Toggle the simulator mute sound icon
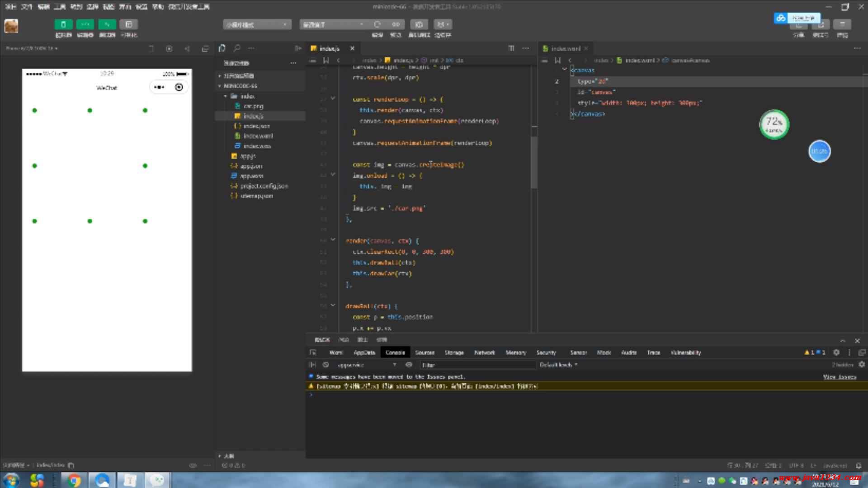 tap(187, 49)
